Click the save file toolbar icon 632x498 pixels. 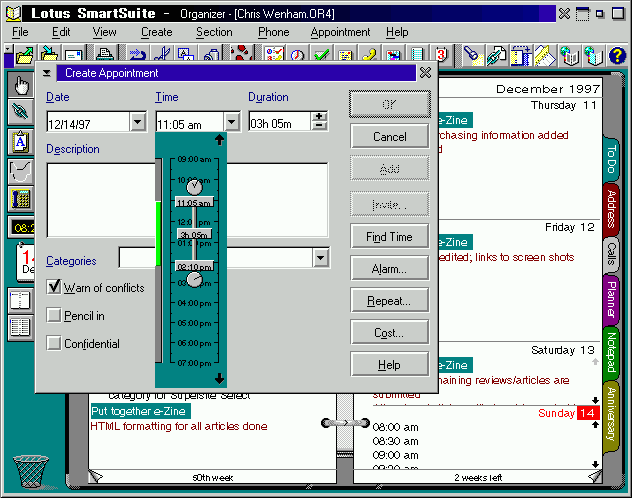point(48,55)
